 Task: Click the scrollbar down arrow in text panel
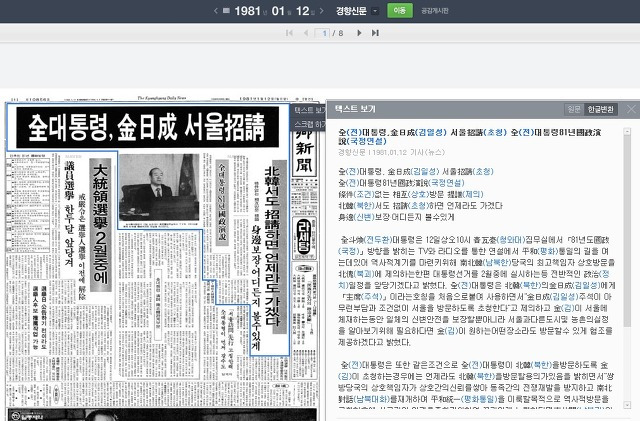[x=627, y=405]
